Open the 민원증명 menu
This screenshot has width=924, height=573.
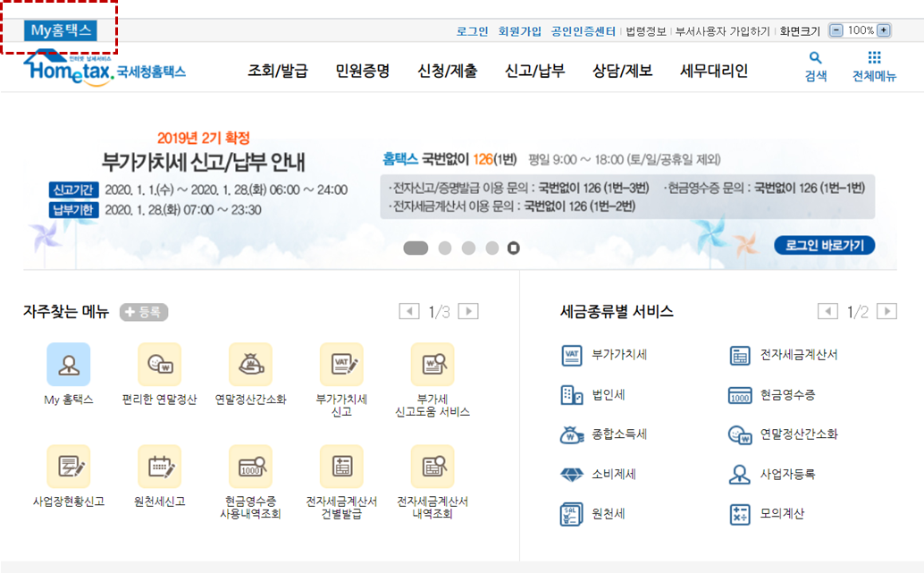coord(363,72)
